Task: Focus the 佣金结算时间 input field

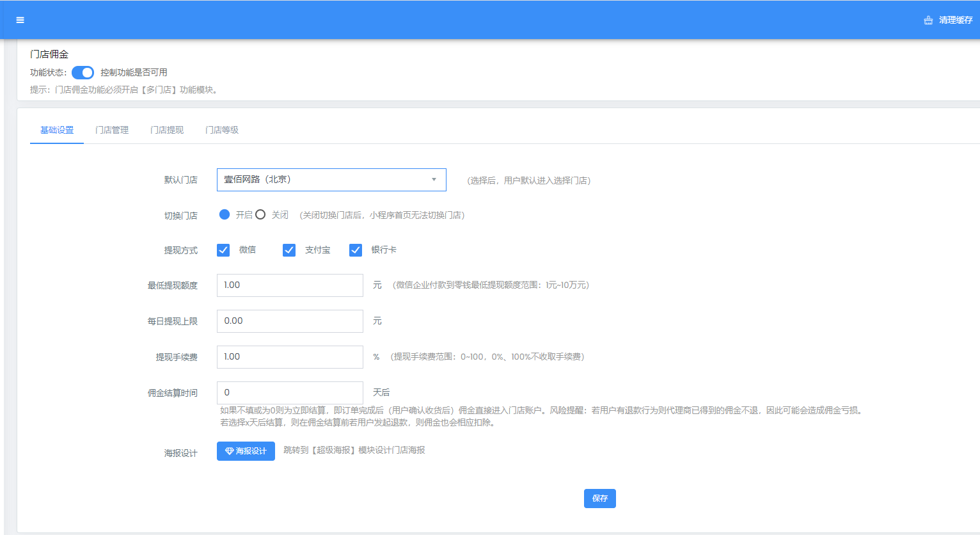Action: (x=290, y=393)
